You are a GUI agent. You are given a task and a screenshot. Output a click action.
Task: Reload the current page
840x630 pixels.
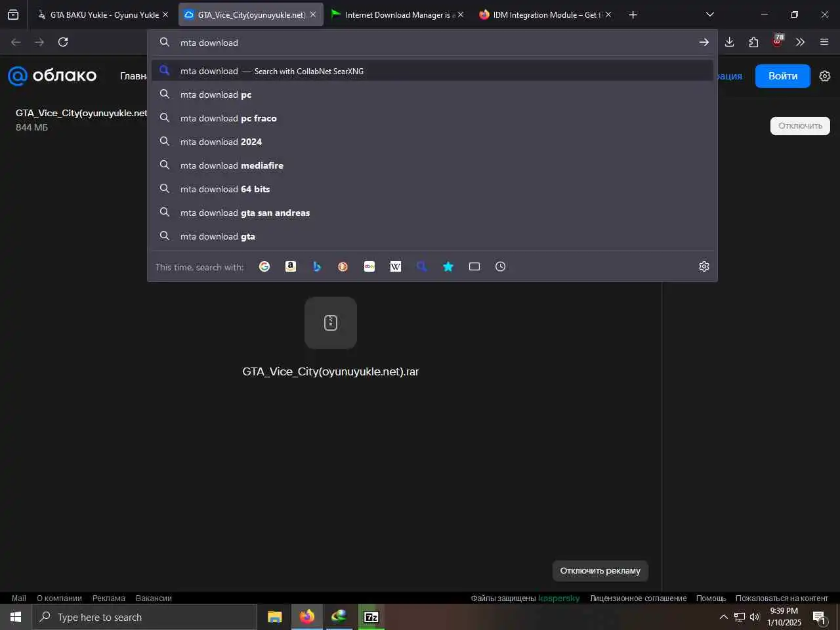63,42
